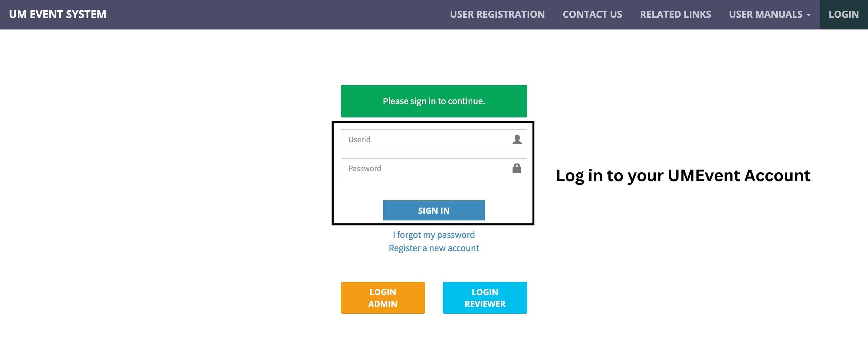Click the cyan Login Reviewer button
This screenshot has width=868, height=350.
point(484,298)
